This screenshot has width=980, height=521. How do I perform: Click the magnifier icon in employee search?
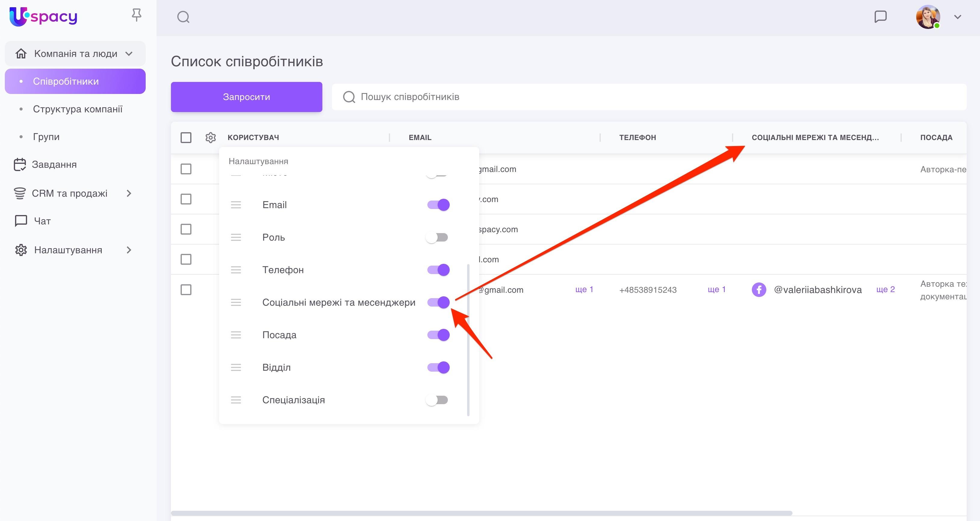pos(349,97)
